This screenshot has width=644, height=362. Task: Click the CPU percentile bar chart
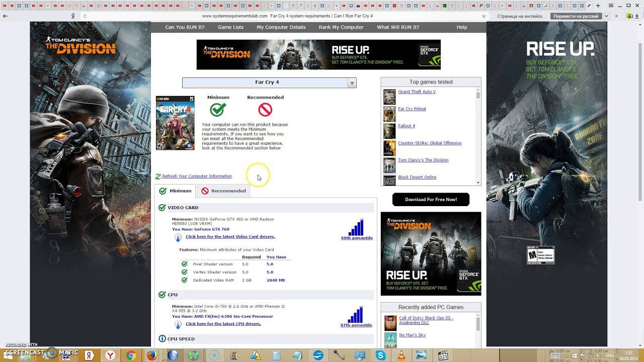[356, 315]
